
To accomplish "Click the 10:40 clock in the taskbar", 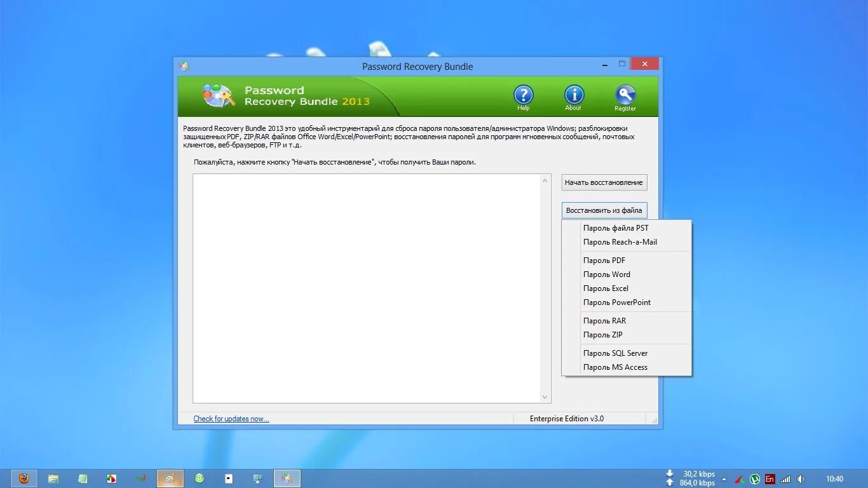I will [x=834, y=479].
